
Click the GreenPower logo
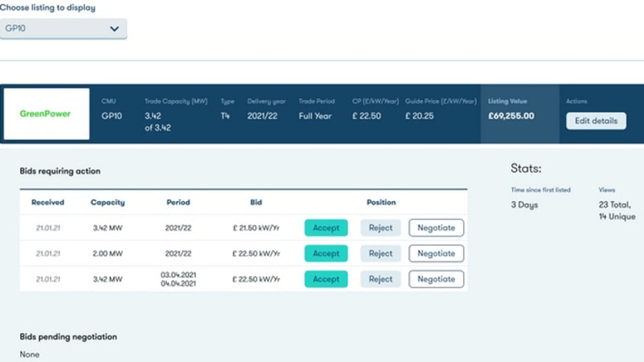(x=46, y=114)
